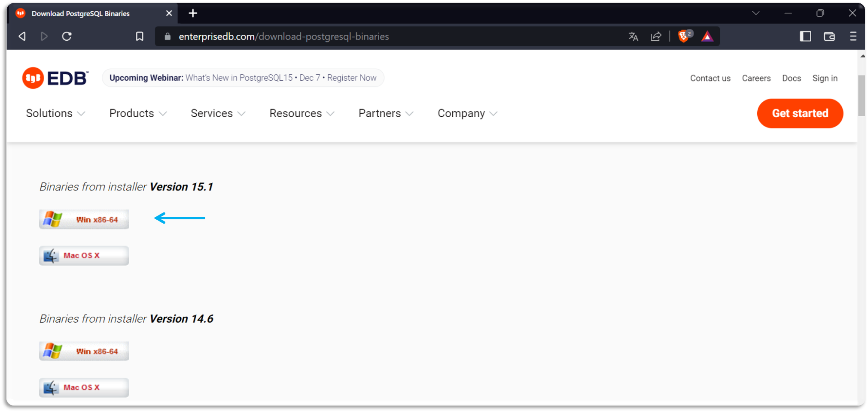Screen dimensions: 868x412
Task: Click the Get started button
Action: click(x=800, y=113)
